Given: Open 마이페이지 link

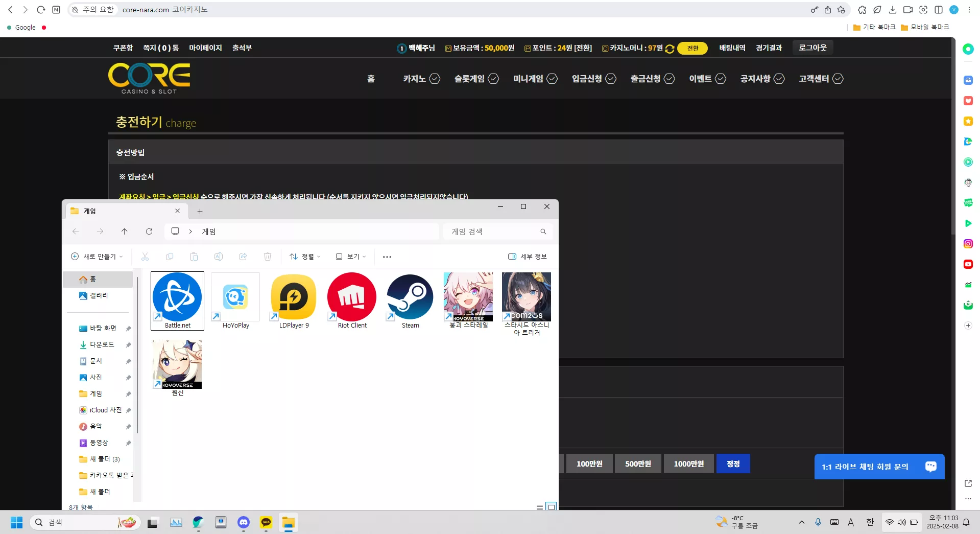Looking at the screenshot, I should [205, 48].
